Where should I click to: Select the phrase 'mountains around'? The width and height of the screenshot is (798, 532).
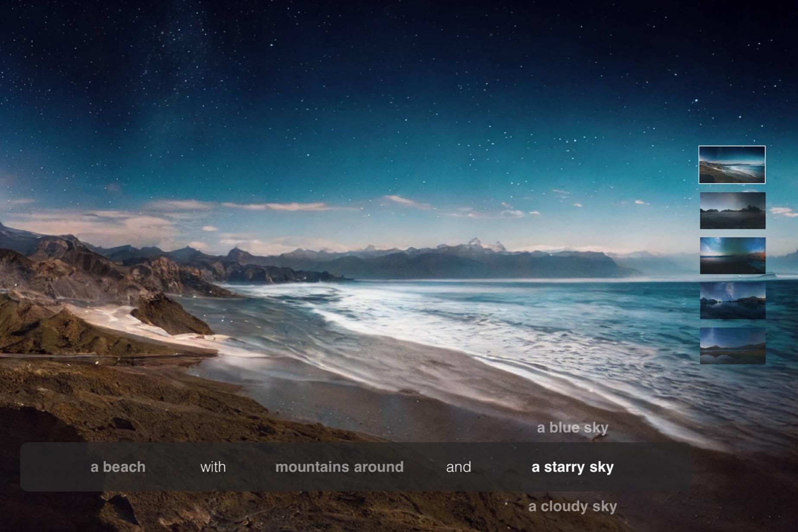pyautogui.click(x=340, y=467)
